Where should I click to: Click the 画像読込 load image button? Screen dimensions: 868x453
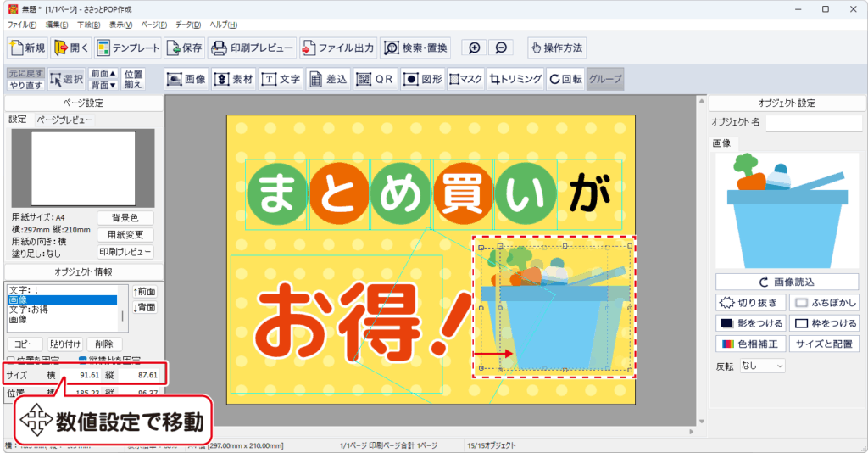[787, 282]
